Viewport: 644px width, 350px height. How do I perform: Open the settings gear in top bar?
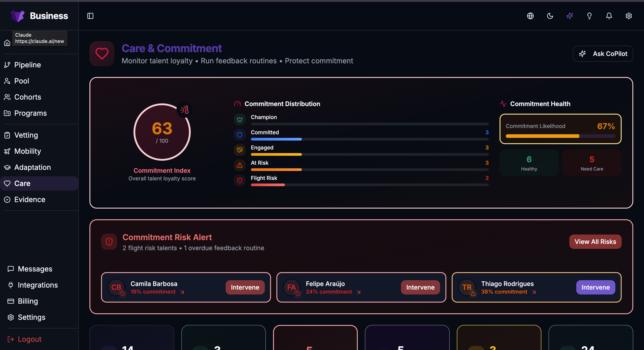tap(629, 16)
